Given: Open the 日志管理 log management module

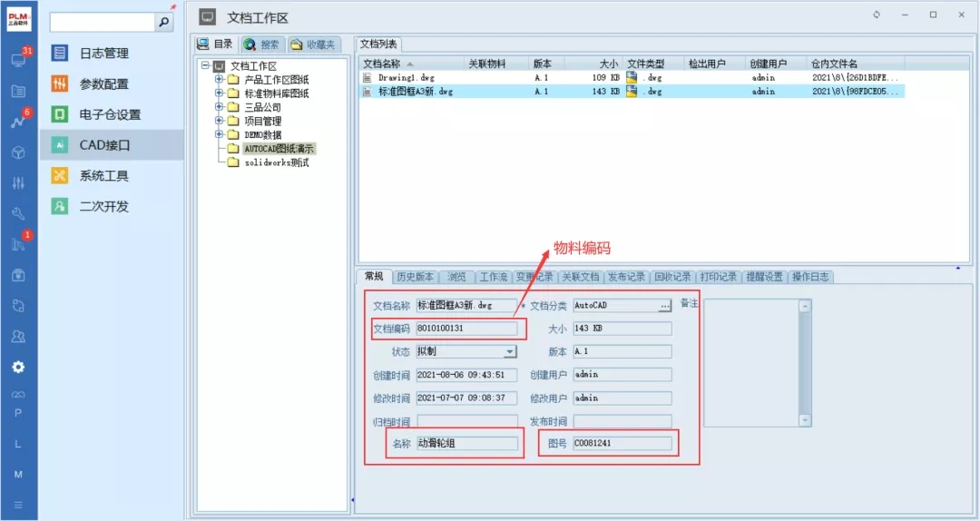Looking at the screenshot, I should click(103, 54).
